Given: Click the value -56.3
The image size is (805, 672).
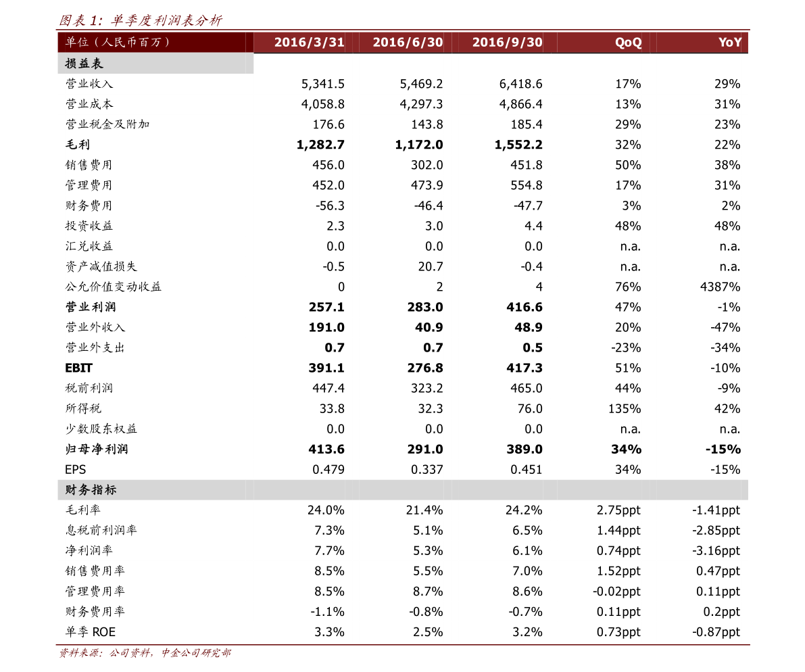Looking at the screenshot, I should [330, 206].
